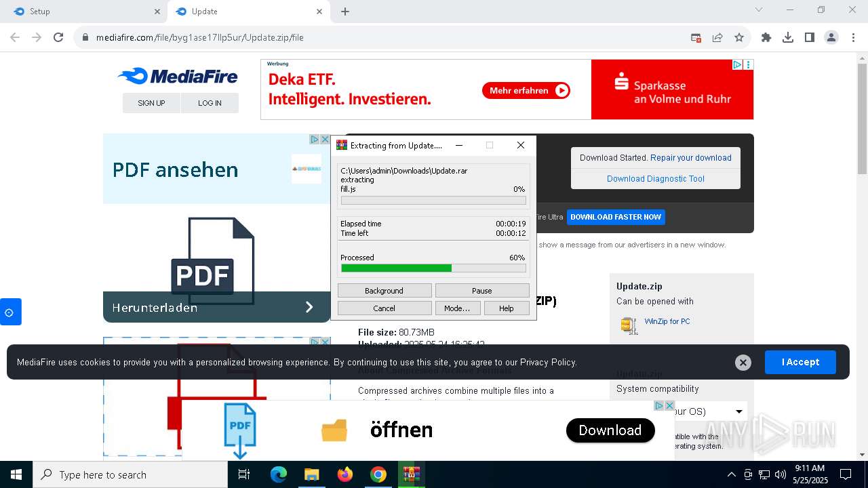Open Windows Start menu
This screenshot has height=488, width=868.
tap(16, 474)
